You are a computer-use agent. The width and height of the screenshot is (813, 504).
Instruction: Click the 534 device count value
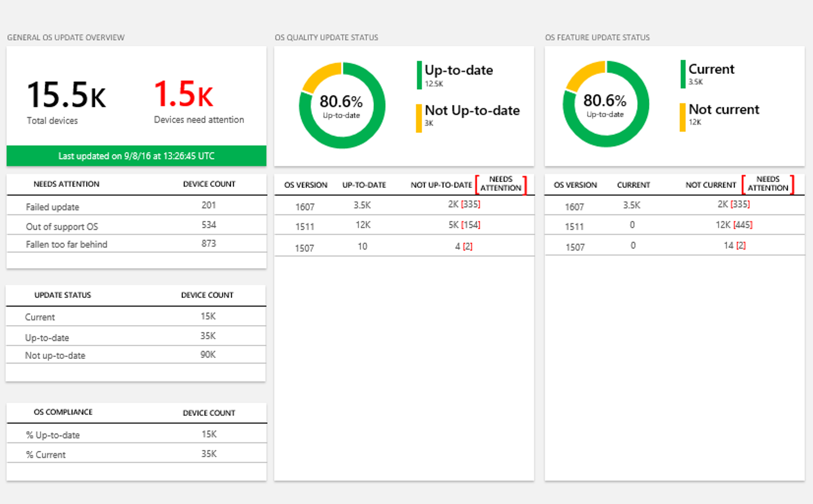[209, 225]
